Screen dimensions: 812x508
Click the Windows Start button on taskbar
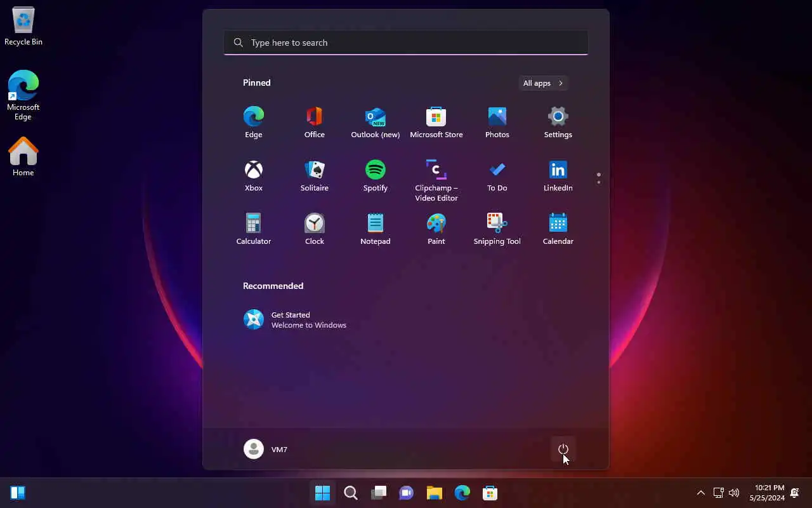pos(322,493)
